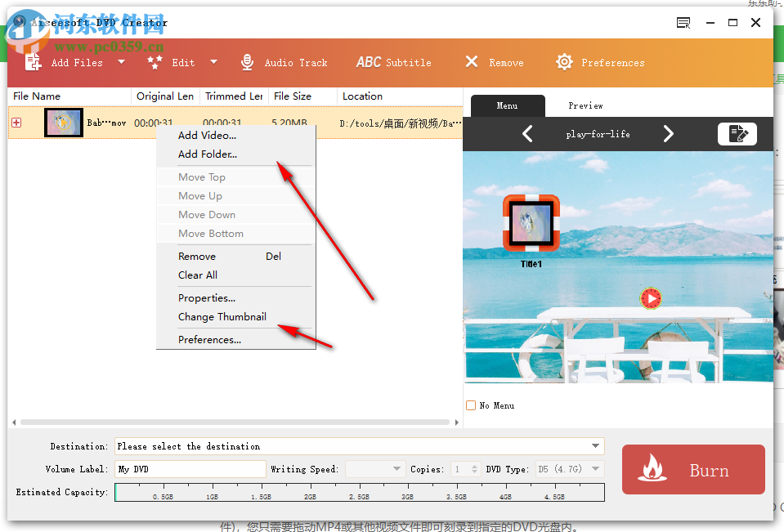Viewport: 784px width, 532px height.
Task: Select the Edit tool in the toolbar
Action: pos(183,61)
